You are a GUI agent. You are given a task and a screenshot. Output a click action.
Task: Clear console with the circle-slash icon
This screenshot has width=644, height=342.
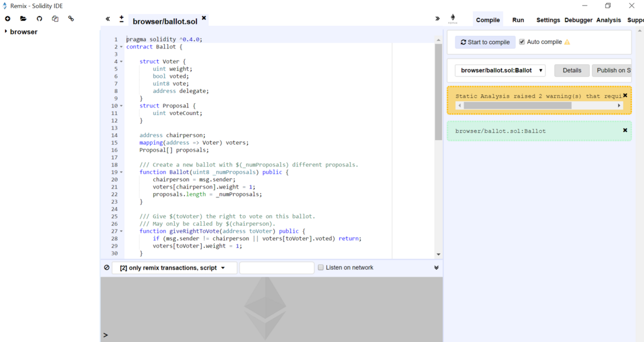coord(107,267)
